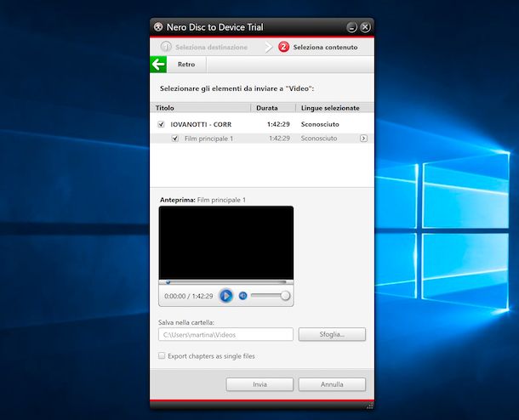Viewport: 519px width, 420px height.
Task: Click the preview playback progress bar
Action: (226, 282)
